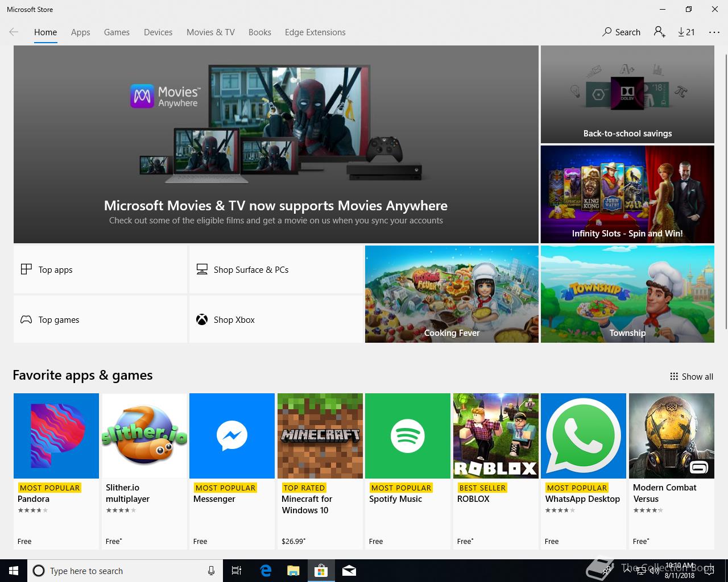Viewport: 728px width, 582px height.
Task: Click the TOP RATED badge on Minecraft
Action: coord(304,488)
